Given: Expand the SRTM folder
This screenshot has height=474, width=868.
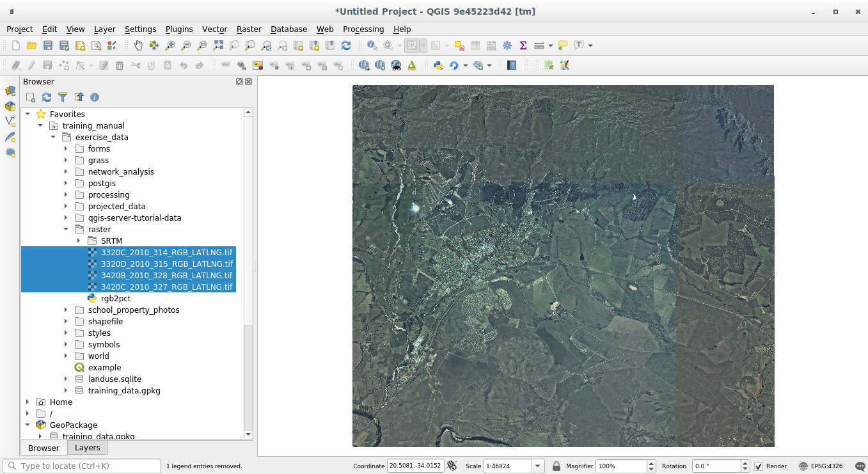Looking at the screenshot, I should 79,241.
